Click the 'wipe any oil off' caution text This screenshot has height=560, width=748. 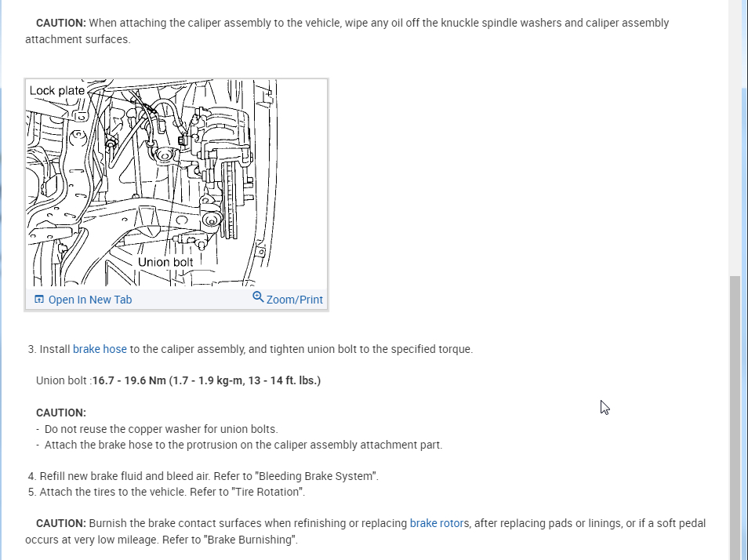(347, 31)
